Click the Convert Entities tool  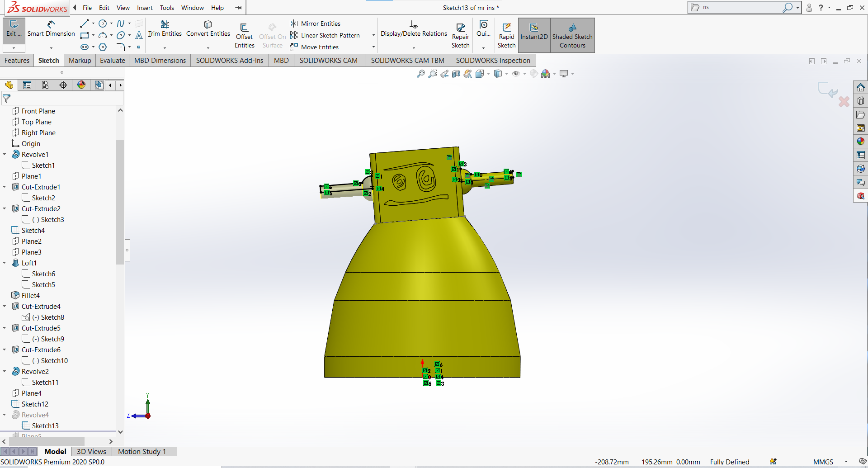pyautogui.click(x=208, y=28)
